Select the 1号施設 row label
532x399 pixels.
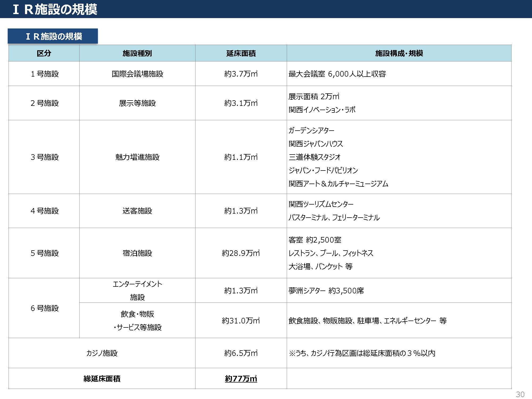(x=44, y=74)
